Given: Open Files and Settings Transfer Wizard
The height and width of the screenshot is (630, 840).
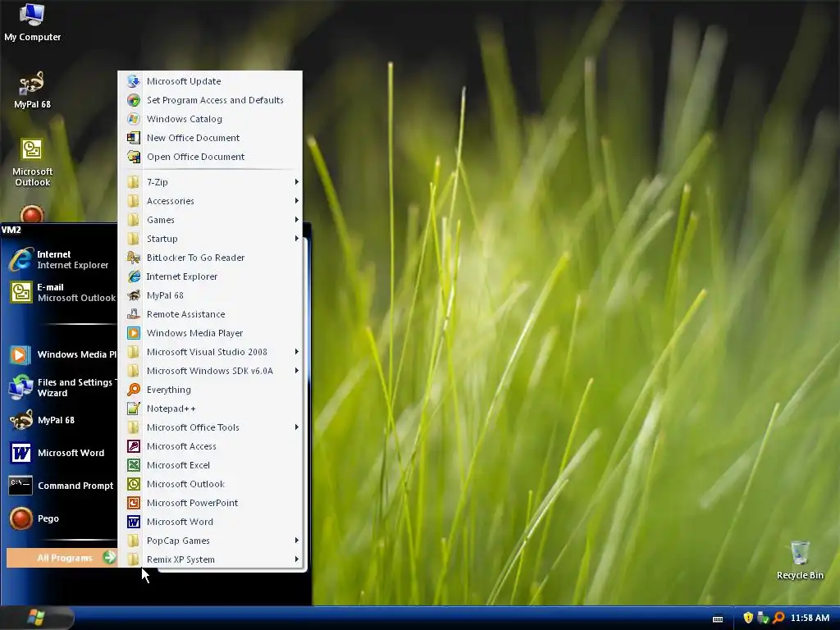Looking at the screenshot, I should 60,387.
